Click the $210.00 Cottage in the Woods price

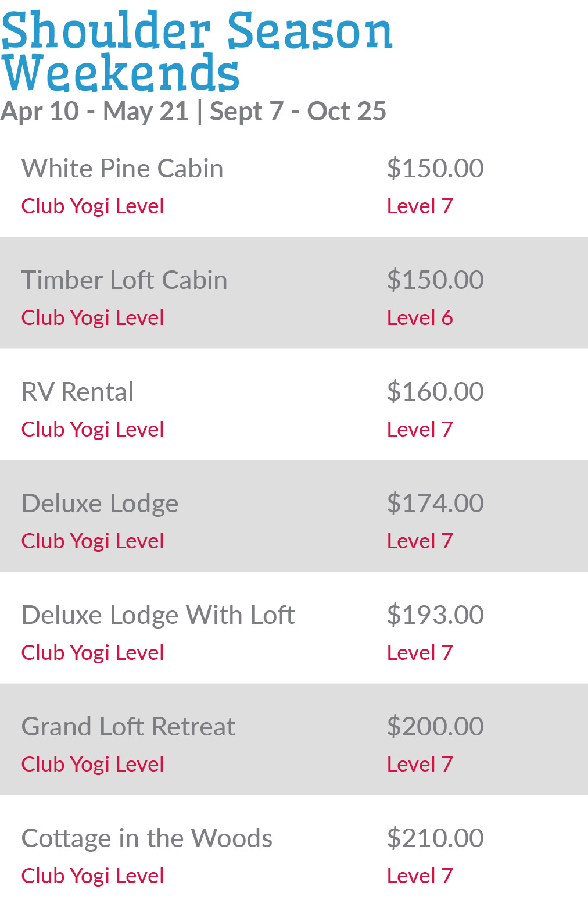click(435, 838)
